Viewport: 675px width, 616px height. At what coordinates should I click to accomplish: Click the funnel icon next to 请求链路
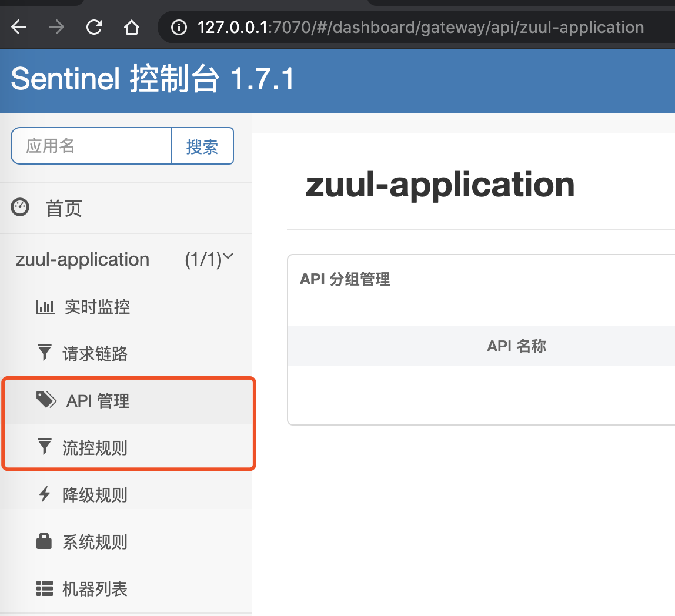coord(45,353)
